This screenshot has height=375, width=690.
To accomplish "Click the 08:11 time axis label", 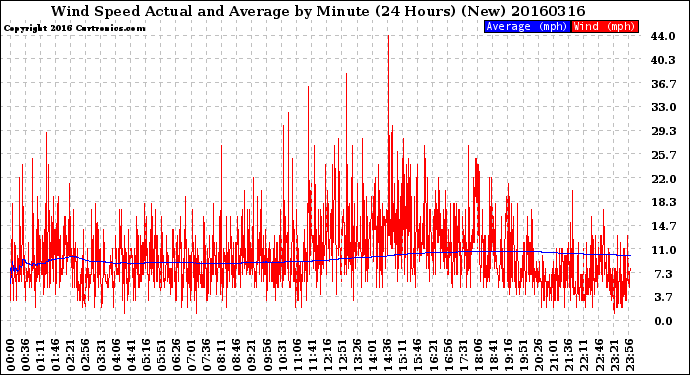I will (222, 355).
